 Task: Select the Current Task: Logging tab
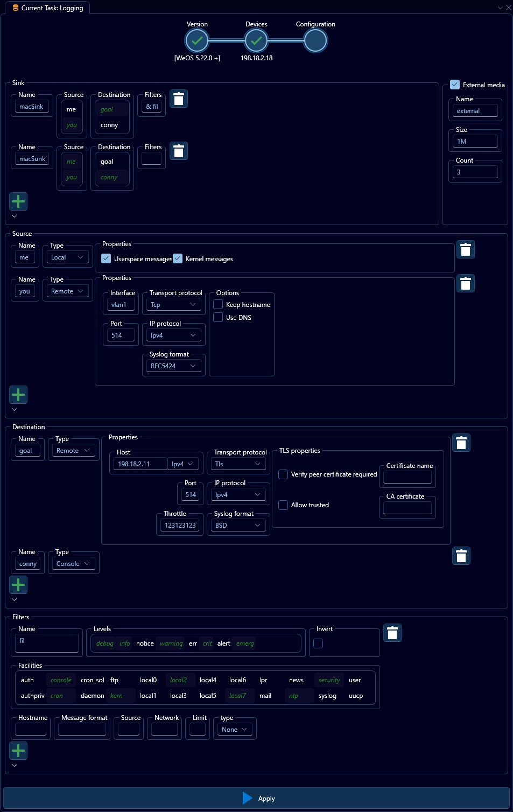[47, 8]
